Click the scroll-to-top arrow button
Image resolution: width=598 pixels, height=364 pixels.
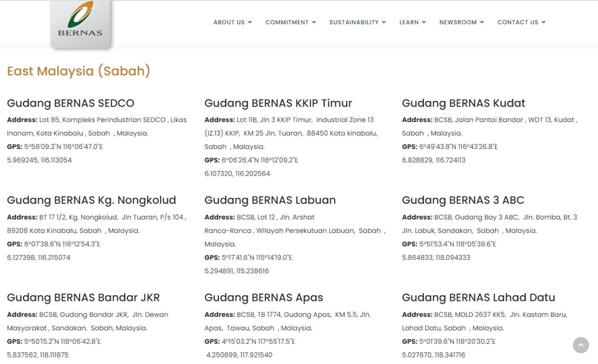pos(581,345)
